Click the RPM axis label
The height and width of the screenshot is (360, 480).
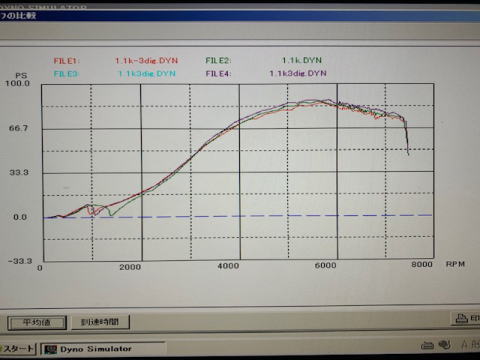coord(455,264)
